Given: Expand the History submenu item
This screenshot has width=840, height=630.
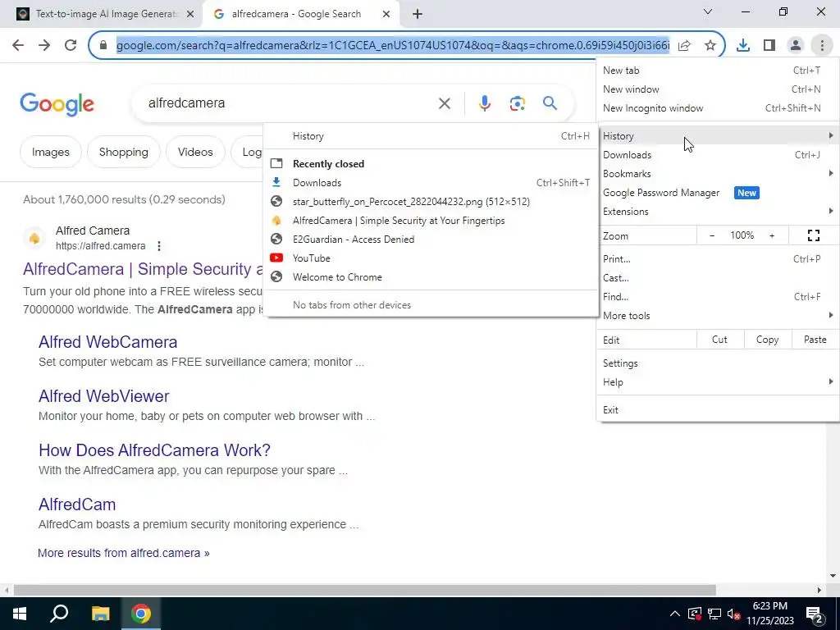Looking at the screenshot, I should pyautogui.click(x=718, y=136).
